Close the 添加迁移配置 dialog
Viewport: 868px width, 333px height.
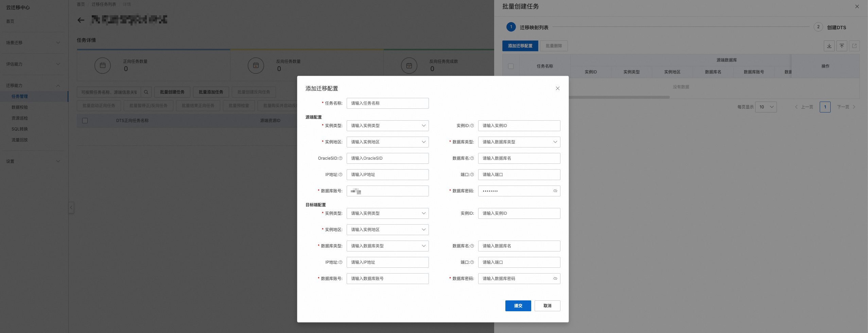557,88
